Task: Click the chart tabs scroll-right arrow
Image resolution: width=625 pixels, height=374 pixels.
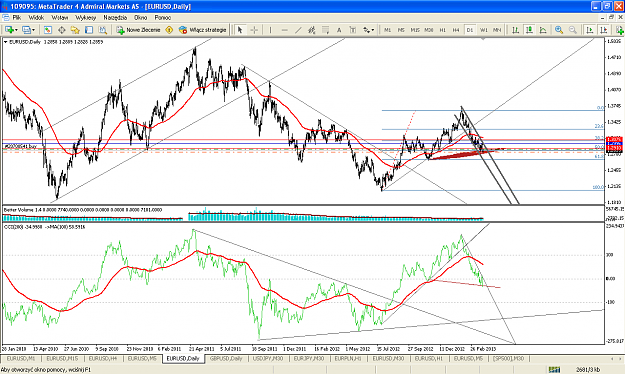Action: [620, 359]
